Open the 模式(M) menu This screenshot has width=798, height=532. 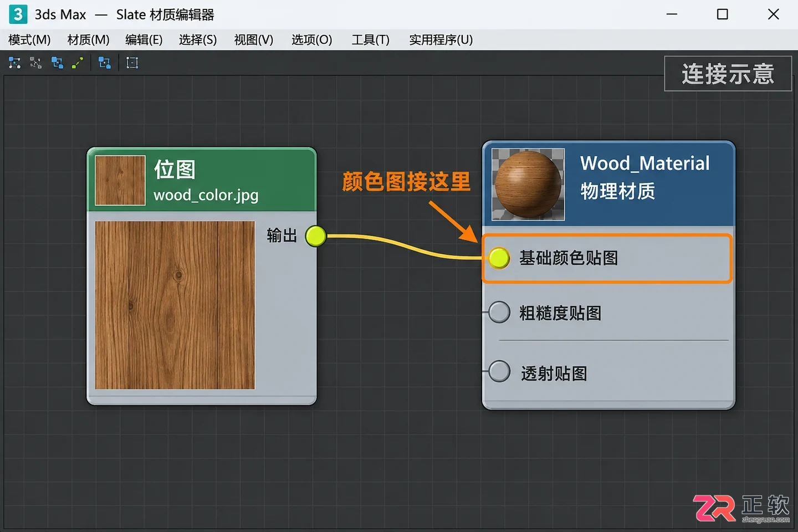click(x=29, y=40)
